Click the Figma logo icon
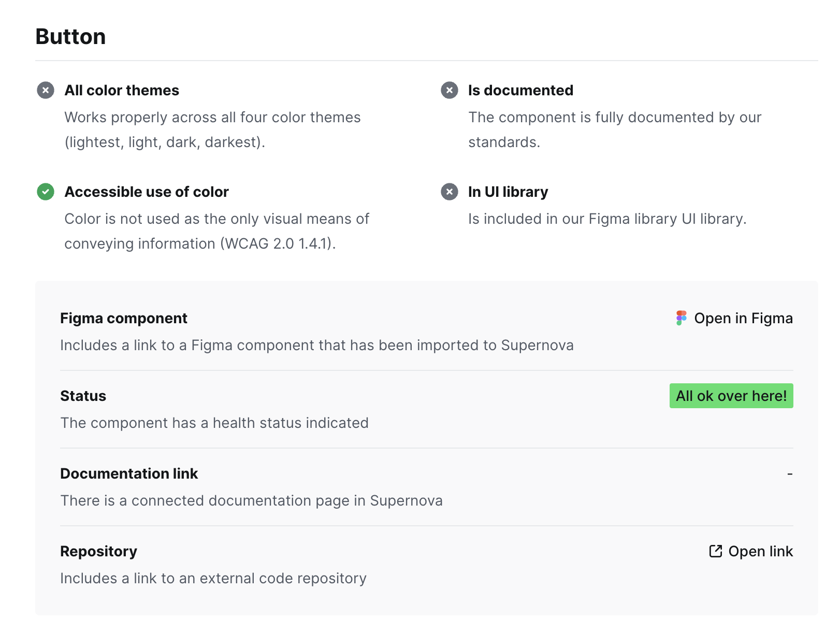Viewport: 840px width, 633px height. [680, 318]
